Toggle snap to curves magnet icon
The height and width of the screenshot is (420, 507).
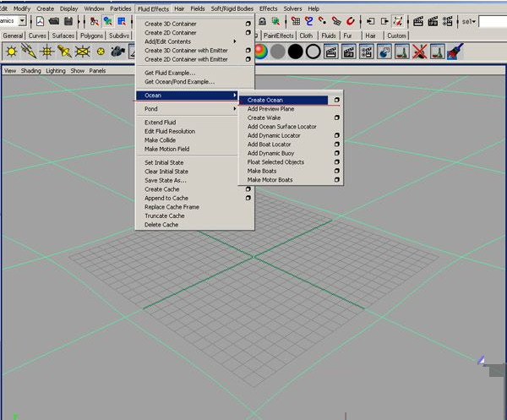coord(309,21)
